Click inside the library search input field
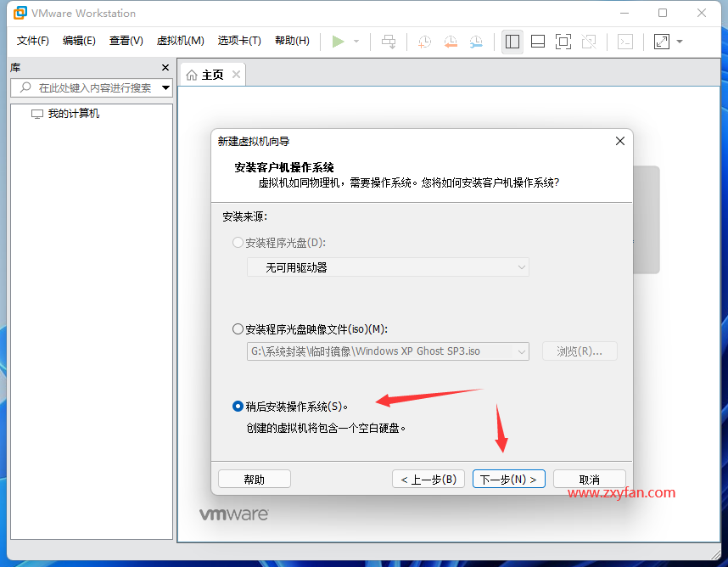 (x=93, y=87)
